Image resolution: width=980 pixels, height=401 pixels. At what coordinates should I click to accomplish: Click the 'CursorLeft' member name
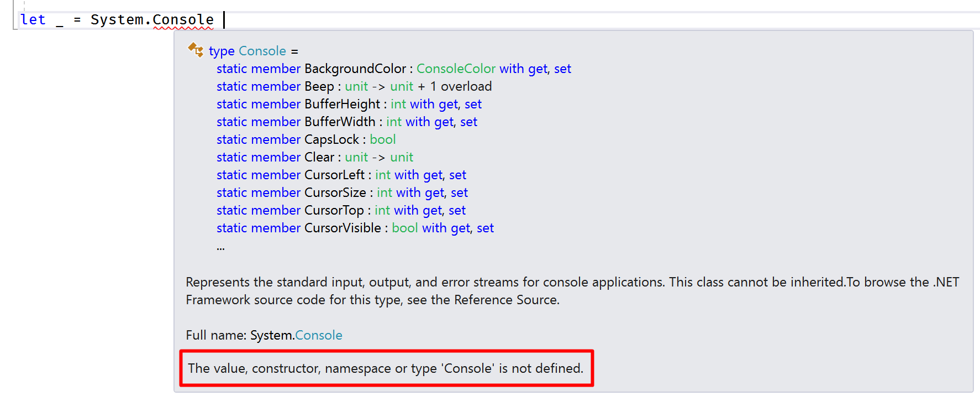pos(334,175)
